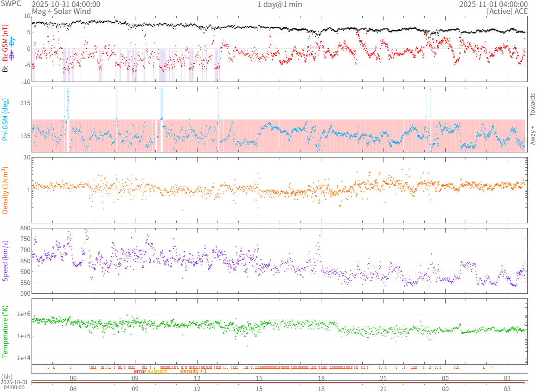Viewport: 537px width, 392px height.
Task: Click the red "error" legend label
Action: coord(140,371)
